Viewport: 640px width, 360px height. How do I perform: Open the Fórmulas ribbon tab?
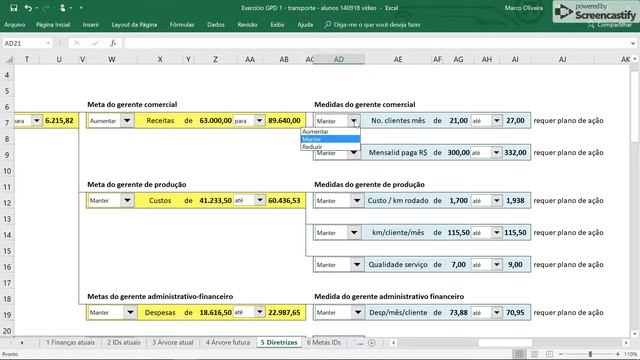[x=182, y=24]
